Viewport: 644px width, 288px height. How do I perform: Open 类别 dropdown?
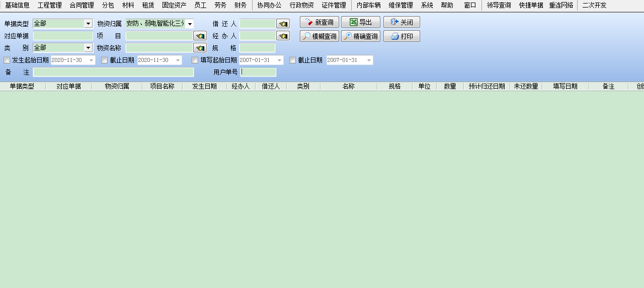[89, 48]
